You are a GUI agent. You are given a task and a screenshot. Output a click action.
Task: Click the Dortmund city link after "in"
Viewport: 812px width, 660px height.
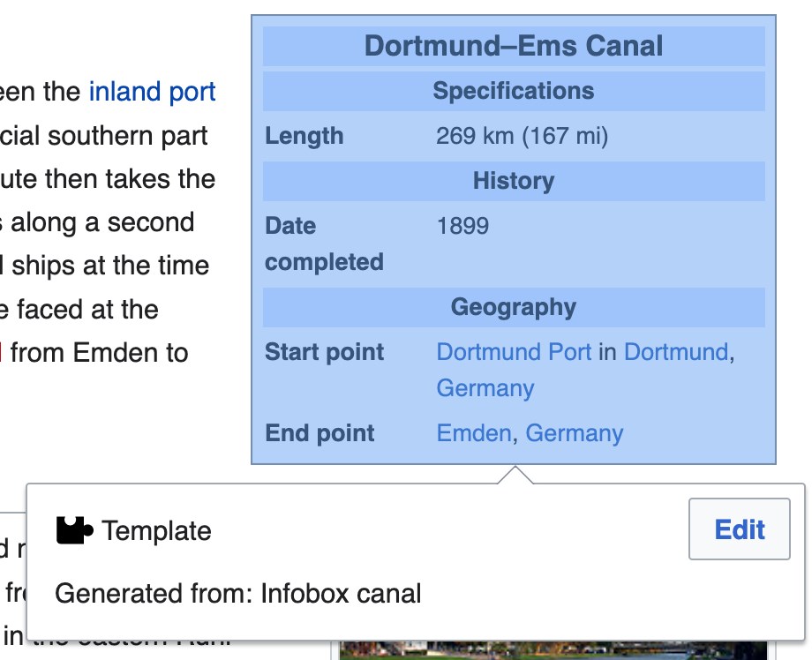point(676,352)
